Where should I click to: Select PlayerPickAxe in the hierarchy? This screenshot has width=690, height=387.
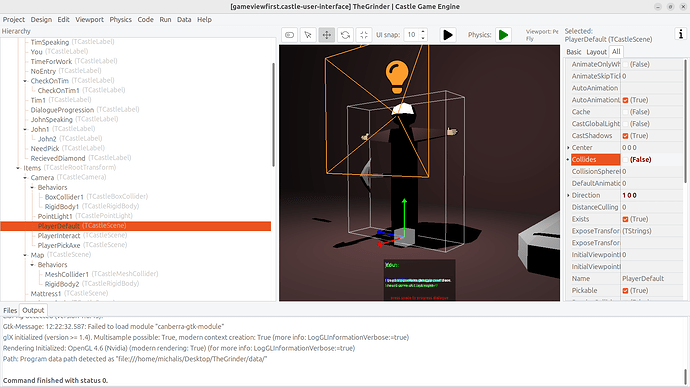point(59,245)
